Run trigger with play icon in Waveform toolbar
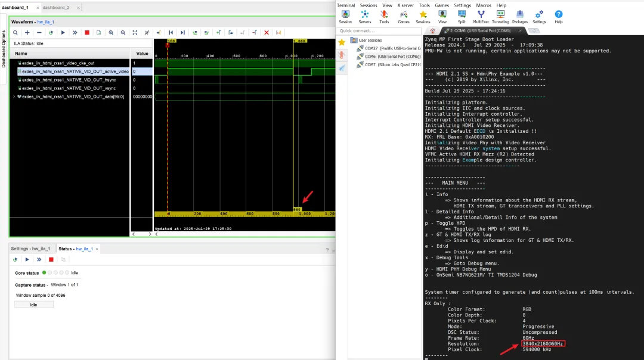Screen dimensions: 644x360 click(x=63, y=32)
